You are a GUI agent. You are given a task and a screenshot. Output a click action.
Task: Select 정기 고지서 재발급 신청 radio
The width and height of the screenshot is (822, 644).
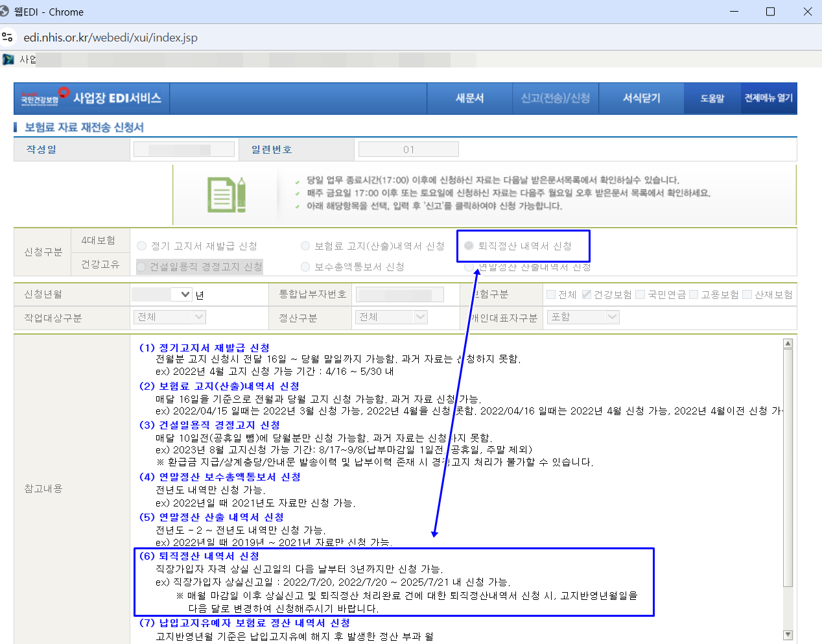pyautogui.click(x=142, y=246)
